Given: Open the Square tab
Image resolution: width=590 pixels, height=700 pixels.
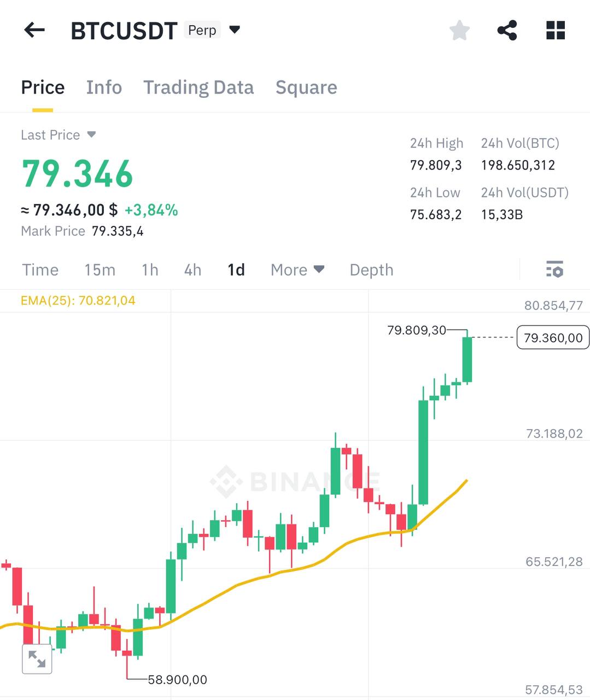Looking at the screenshot, I should point(306,87).
